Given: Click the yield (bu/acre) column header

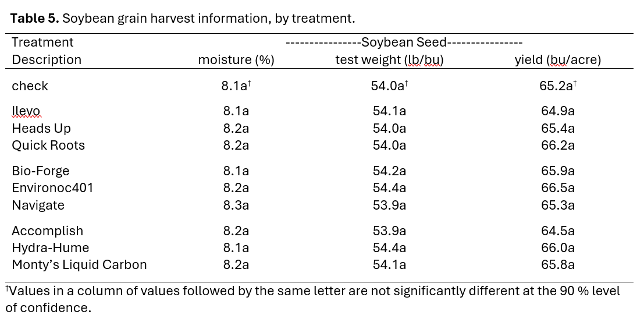Looking at the screenshot, I should pos(557,59).
